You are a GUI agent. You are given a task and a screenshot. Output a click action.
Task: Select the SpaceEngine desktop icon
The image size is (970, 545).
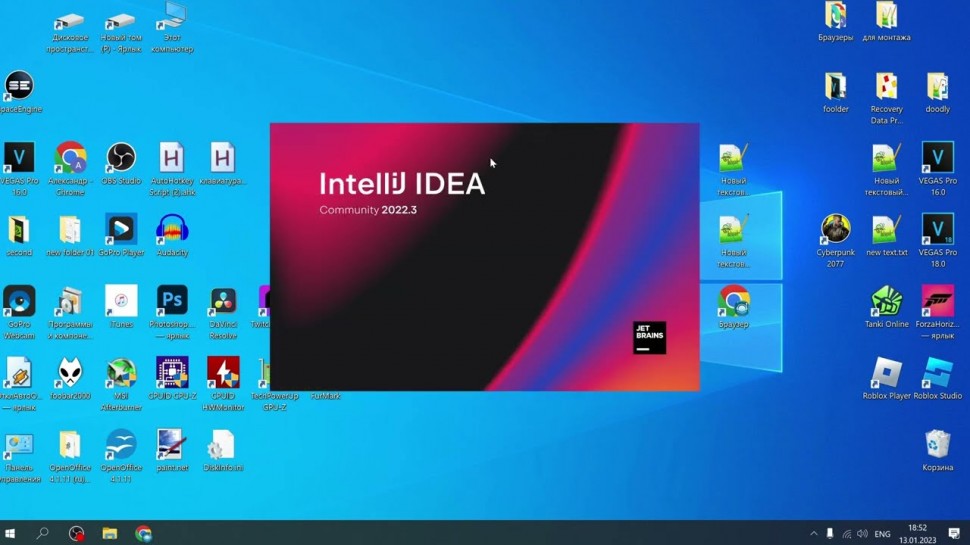coord(19,87)
